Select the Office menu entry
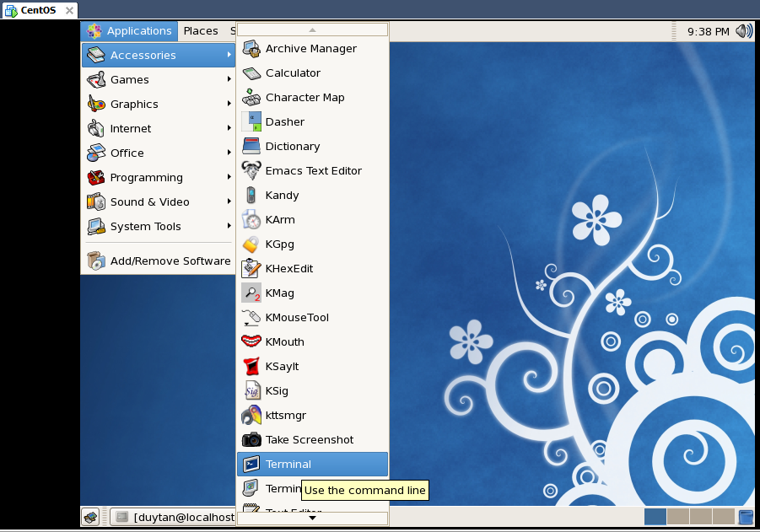 (158, 153)
